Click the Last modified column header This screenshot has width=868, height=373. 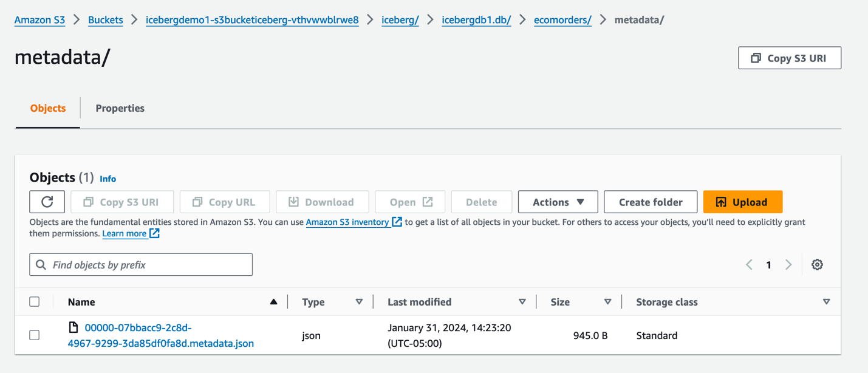pos(419,302)
